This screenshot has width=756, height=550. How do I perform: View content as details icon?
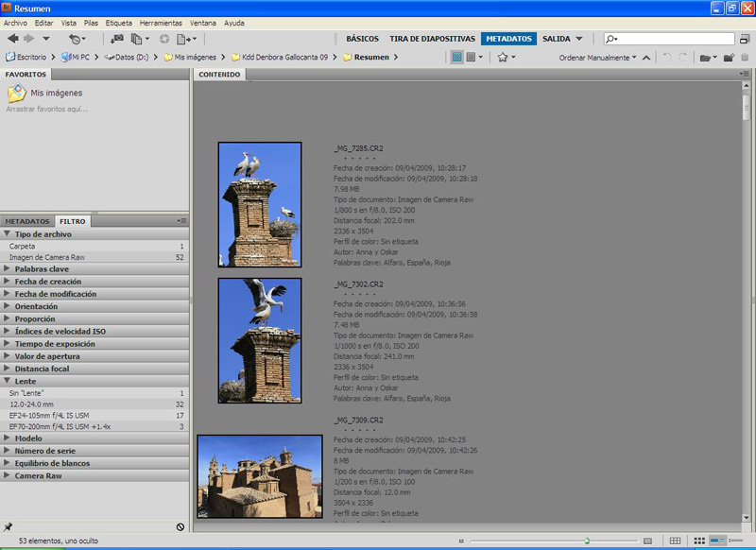pyautogui.click(x=717, y=541)
